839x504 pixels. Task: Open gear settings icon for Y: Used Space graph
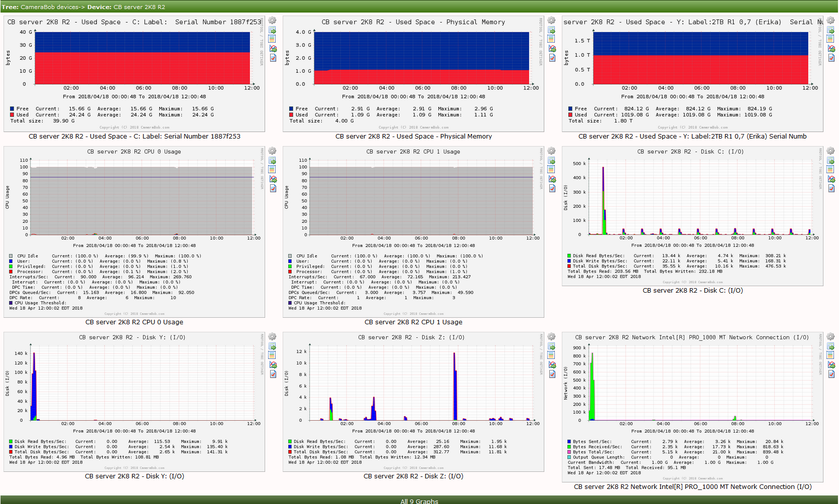tap(831, 21)
